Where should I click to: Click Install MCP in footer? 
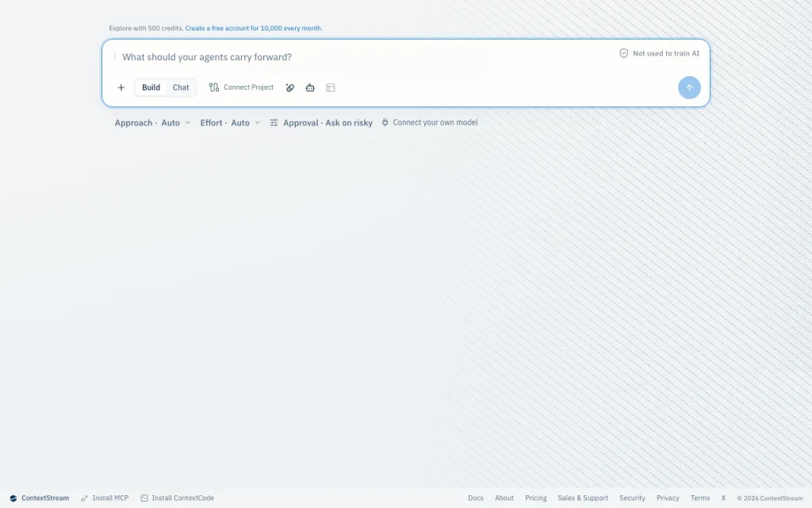[x=105, y=498]
